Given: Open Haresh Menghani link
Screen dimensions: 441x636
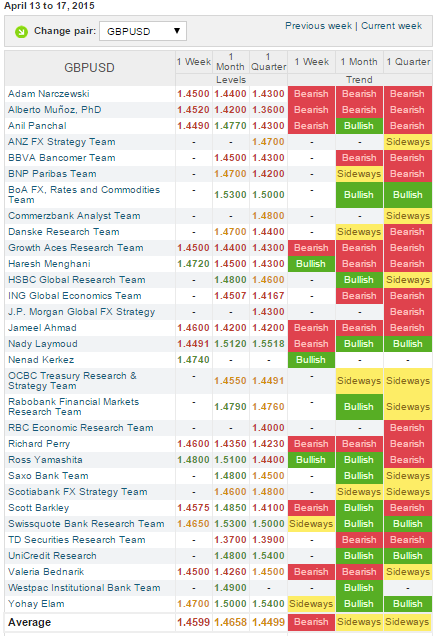Looking at the screenshot, I should click(49, 264).
